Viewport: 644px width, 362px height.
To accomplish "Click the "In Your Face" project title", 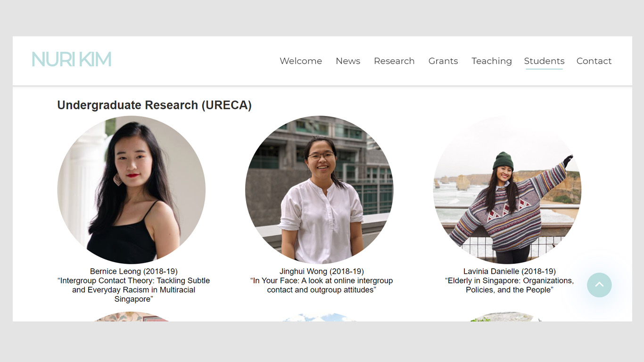I will [322, 285].
